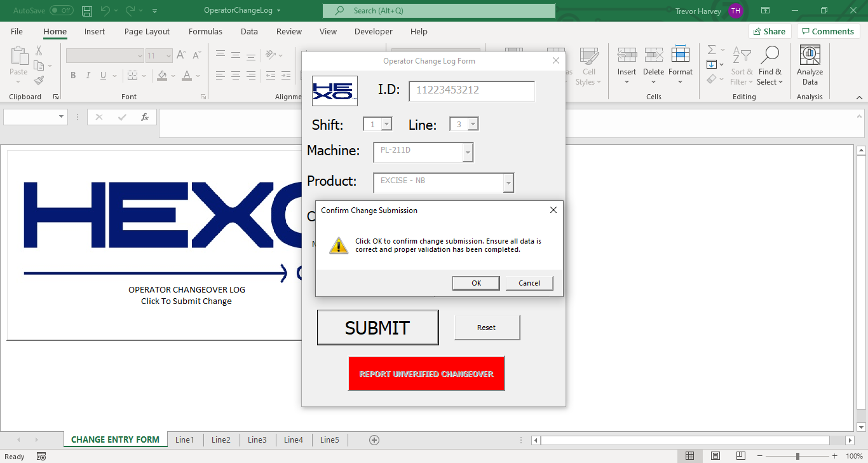Click the zoom slider in status bar
Image resolution: width=868 pixels, height=463 pixels.
(797, 456)
